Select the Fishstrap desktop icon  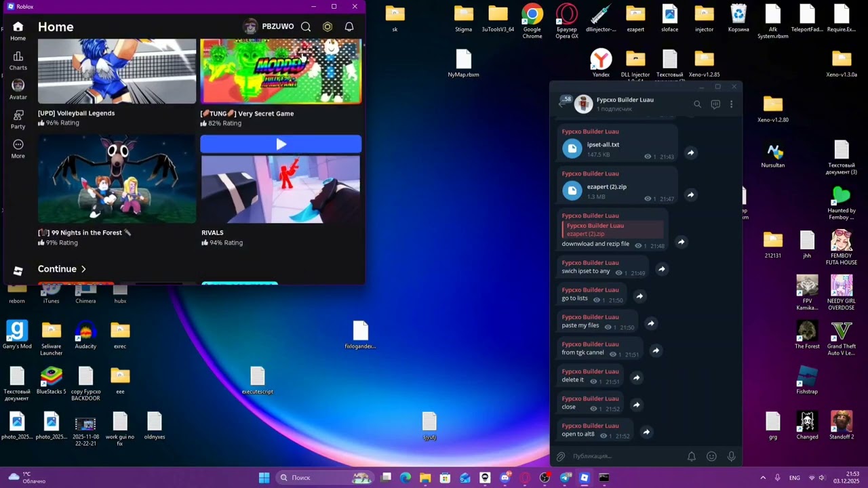click(807, 380)
